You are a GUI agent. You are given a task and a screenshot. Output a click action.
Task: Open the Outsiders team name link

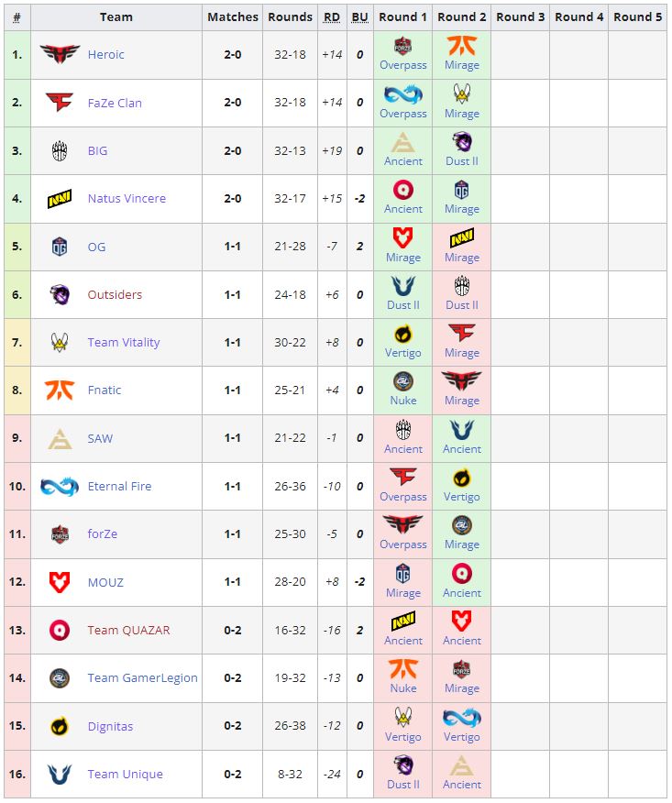click(115, 295)
